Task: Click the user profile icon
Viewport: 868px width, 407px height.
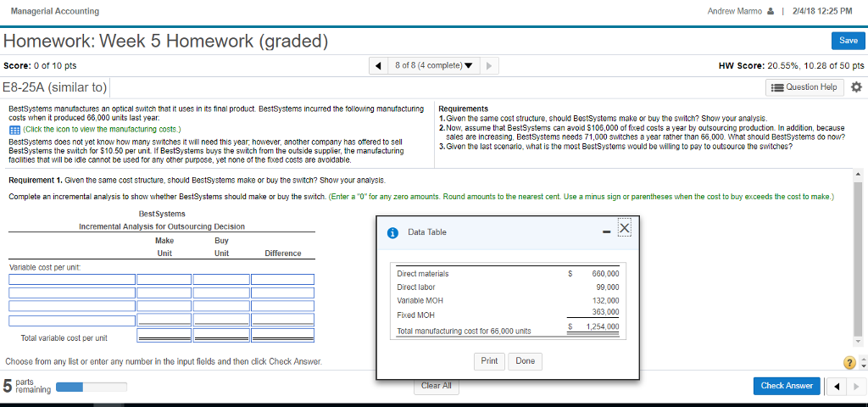Action: [x=771, y=12]
